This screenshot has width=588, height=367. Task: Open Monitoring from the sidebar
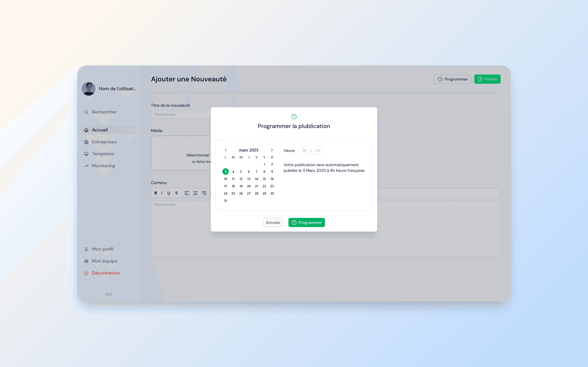[x=103, y=166]
